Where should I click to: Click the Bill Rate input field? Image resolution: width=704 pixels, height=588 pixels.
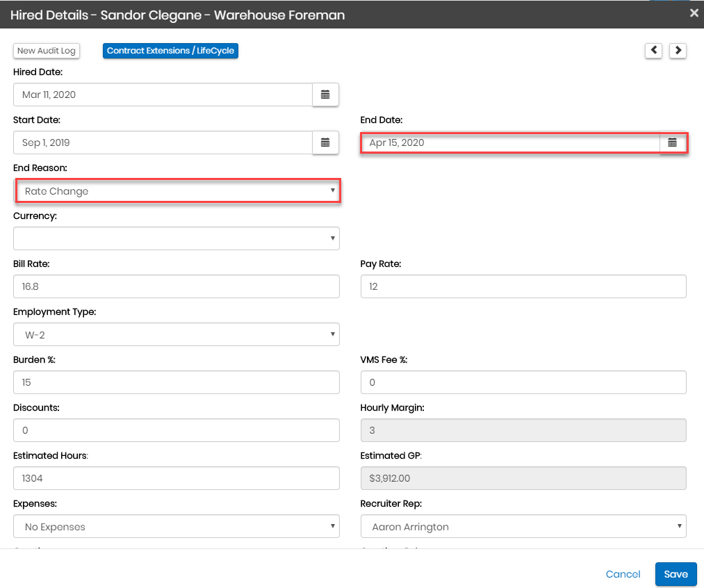(x=176, y=286)
